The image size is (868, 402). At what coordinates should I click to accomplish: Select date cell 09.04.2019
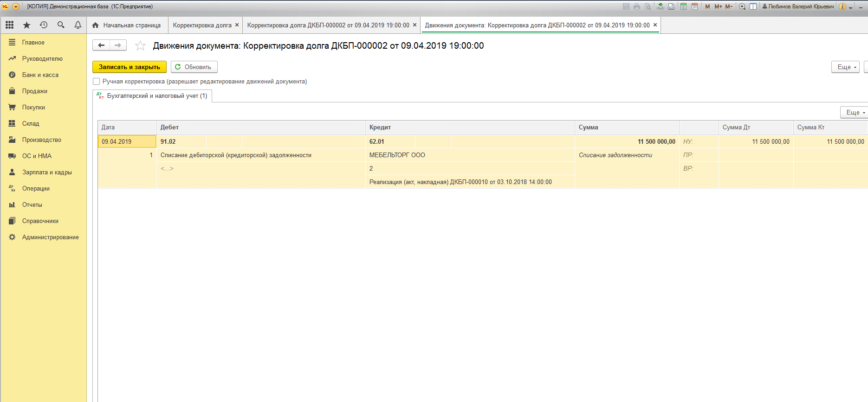click(127, 141)
